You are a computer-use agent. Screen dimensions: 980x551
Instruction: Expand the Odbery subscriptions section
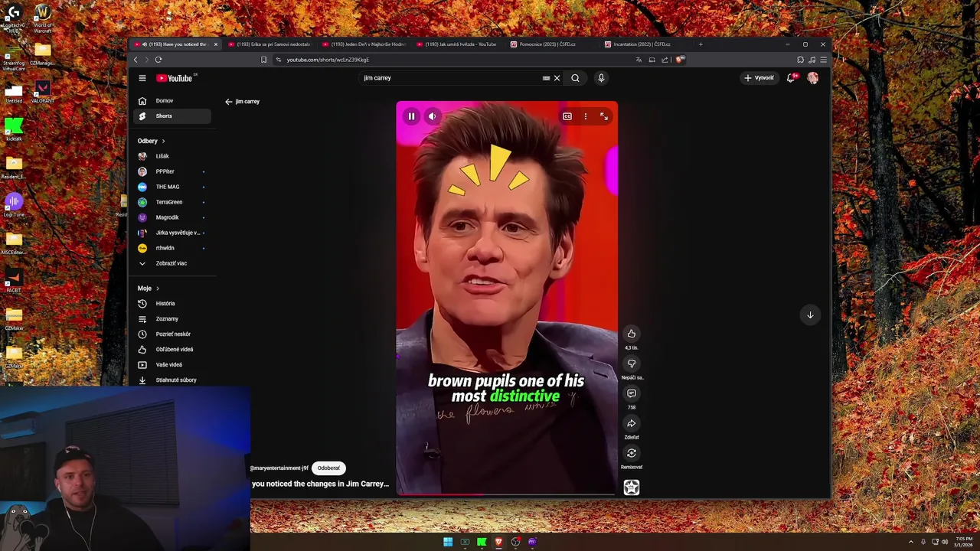[x=152, y=141]
